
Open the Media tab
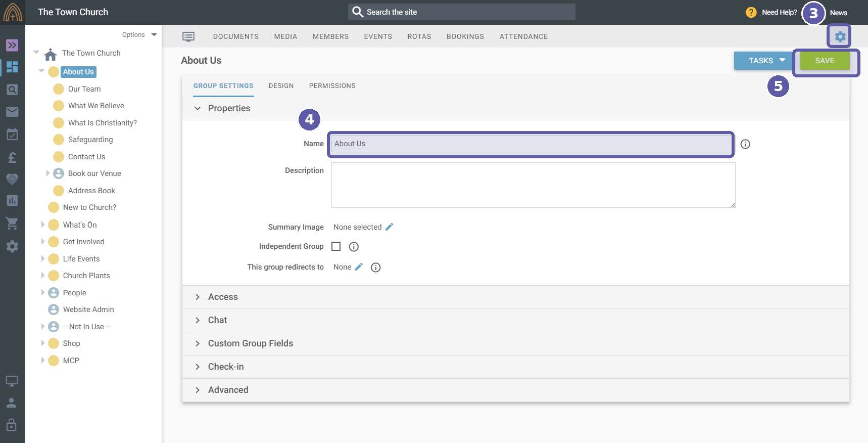[285, 36]
